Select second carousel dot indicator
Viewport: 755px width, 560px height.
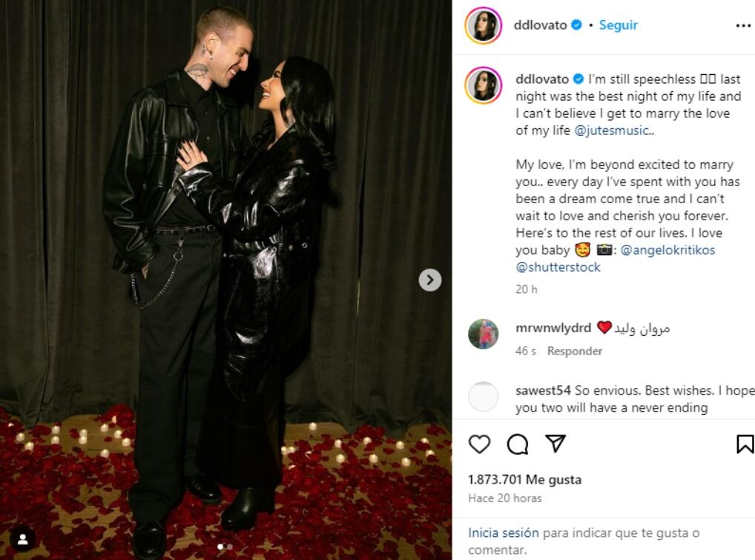230,547
